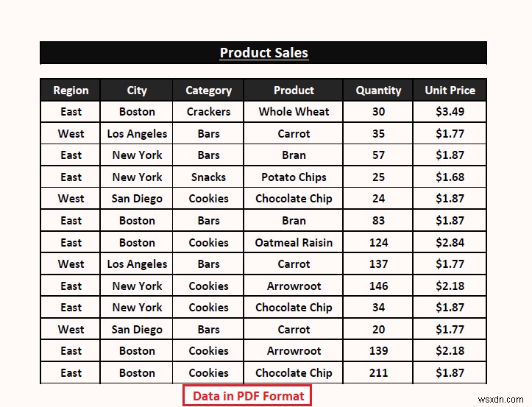Select the Snacks category cell
The image size is (532, 407).
[208, 177]
